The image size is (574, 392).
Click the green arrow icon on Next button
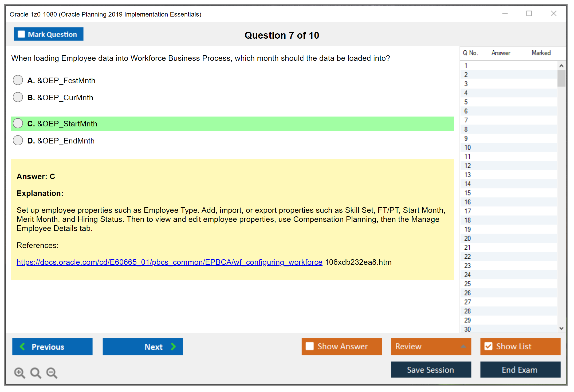pos(173,346)
